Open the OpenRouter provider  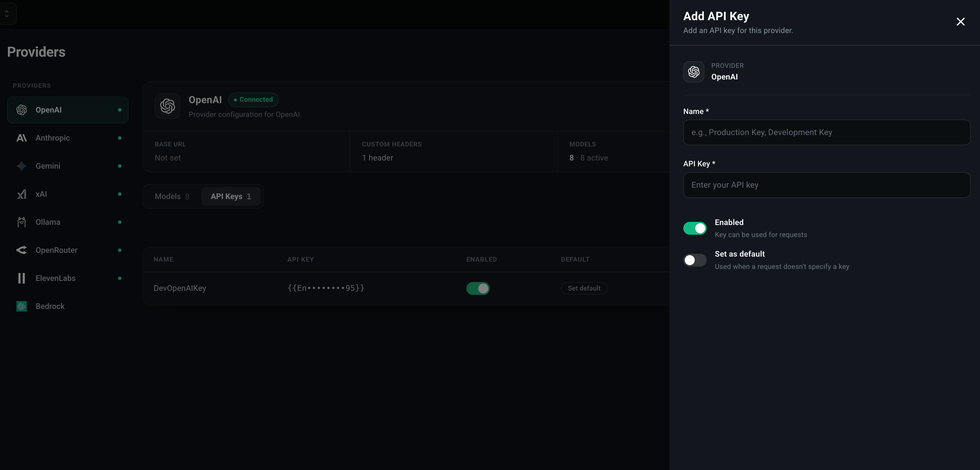click(x=68, y=250)
